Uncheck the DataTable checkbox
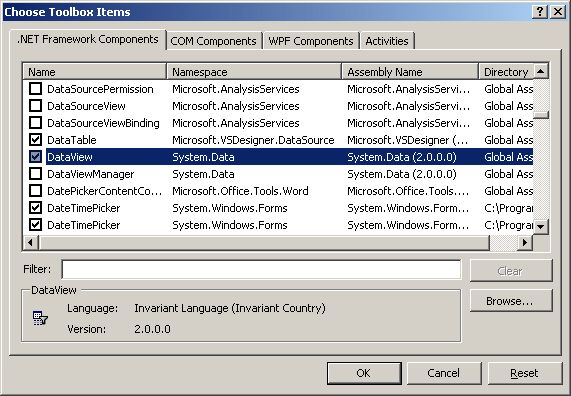Screen dimensions: 571x396 click(x=35, y=140)
